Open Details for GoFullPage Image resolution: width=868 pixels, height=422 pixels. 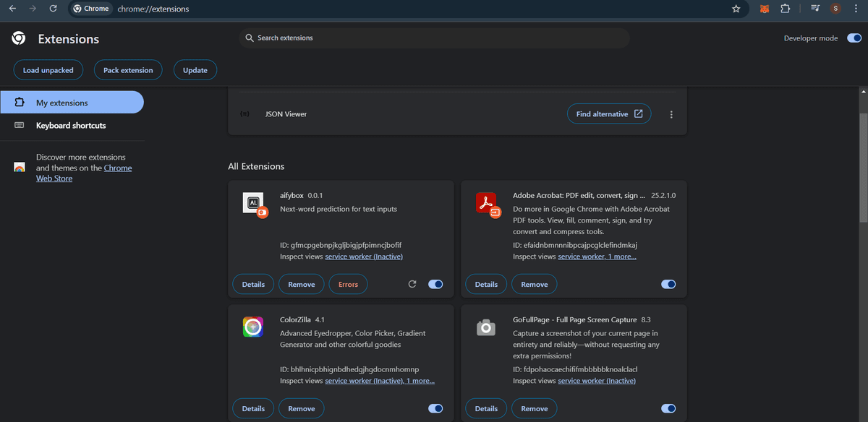pos(486,409)
